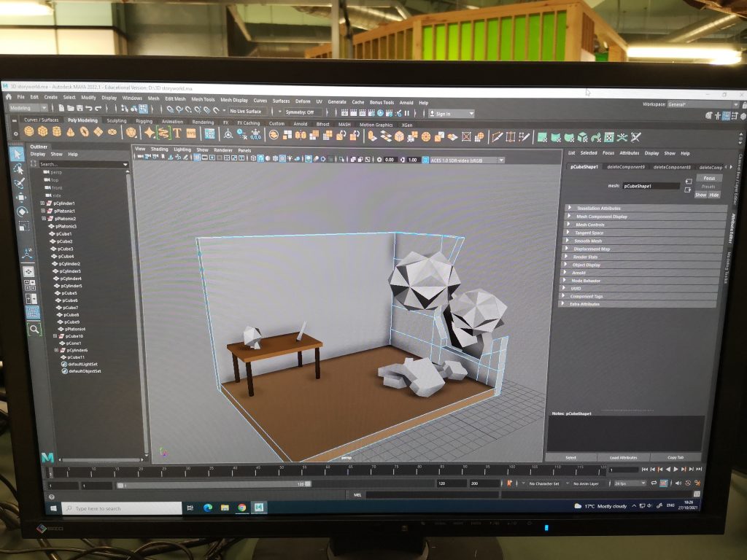
Task: Open the viewport Shading menu
Action: (160, 149)
